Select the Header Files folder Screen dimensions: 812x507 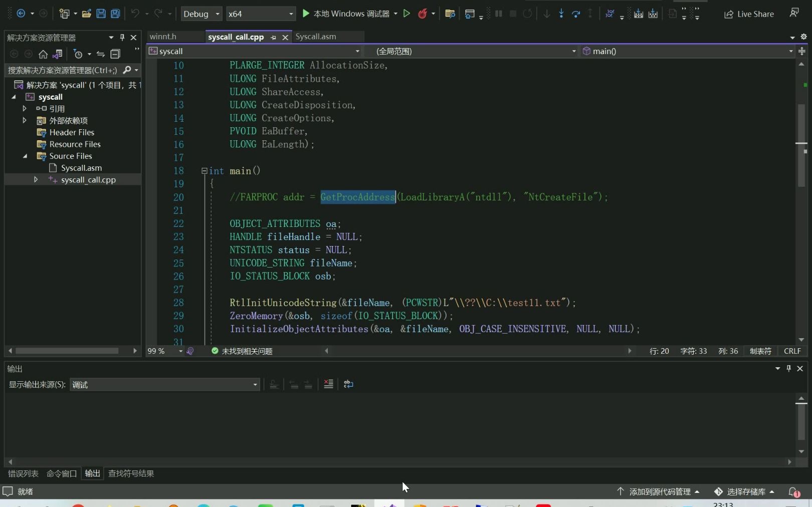(72, 132)
